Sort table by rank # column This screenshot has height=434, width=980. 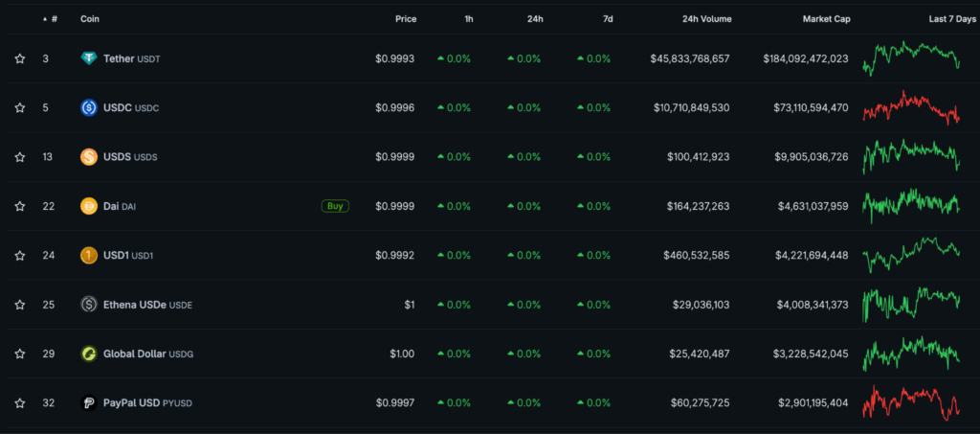51,19
